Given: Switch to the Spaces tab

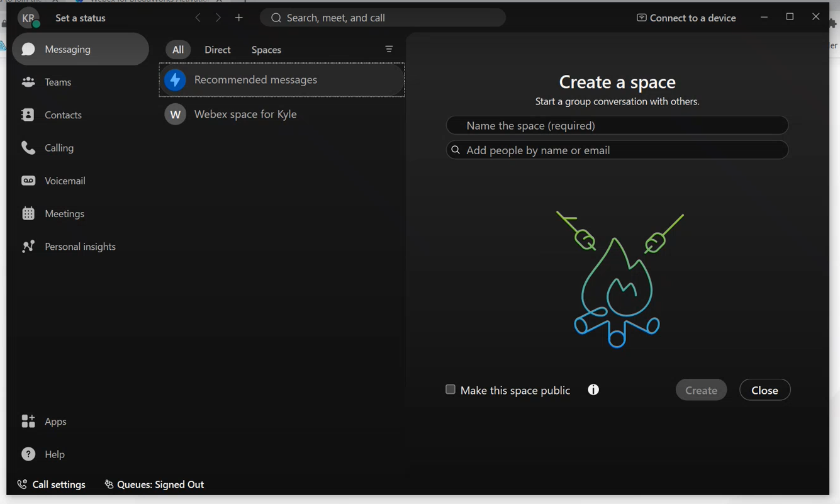Looking at the screenshot, I should tap(266, 50).
